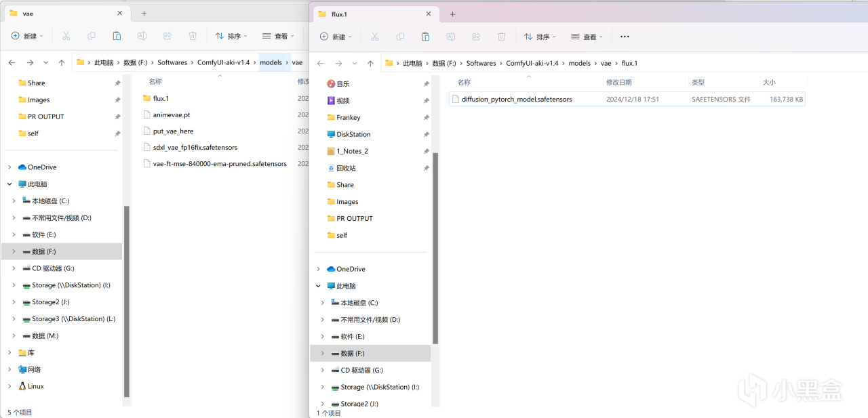Screen dimensions: 868x418
Task: Expand 本地磁盘 (C:) in vae window sidebar
Action: tap(14, 201)
